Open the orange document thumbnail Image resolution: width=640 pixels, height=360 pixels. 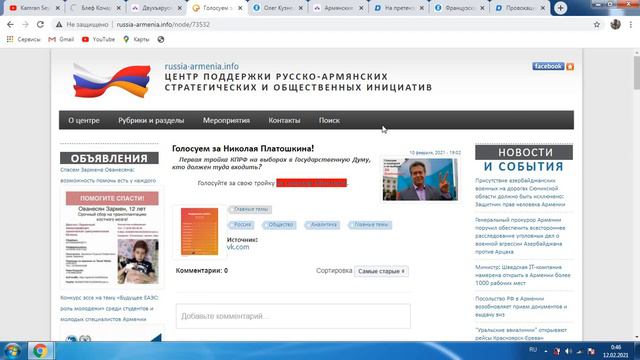pos(199,231)
